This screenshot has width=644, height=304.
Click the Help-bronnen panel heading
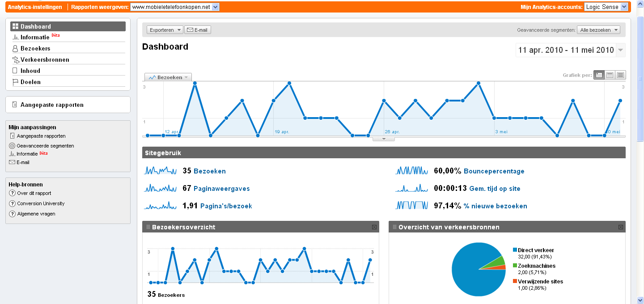point(25,184)
